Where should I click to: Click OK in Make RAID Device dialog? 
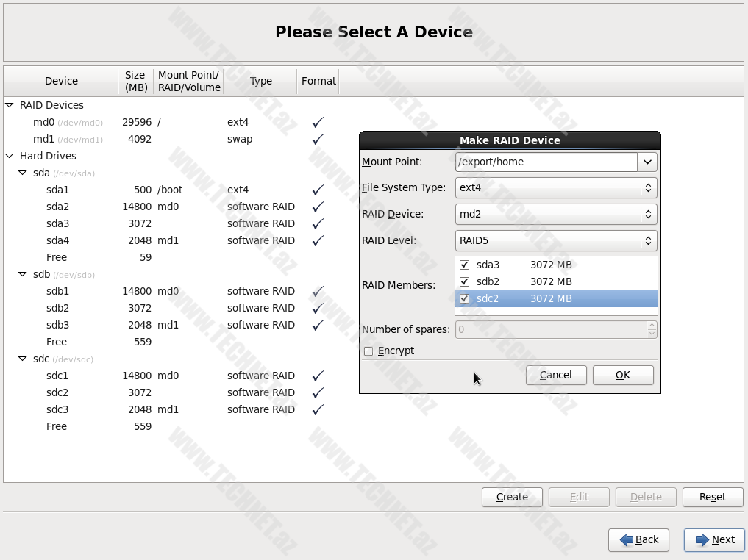[x=622, y=375]
